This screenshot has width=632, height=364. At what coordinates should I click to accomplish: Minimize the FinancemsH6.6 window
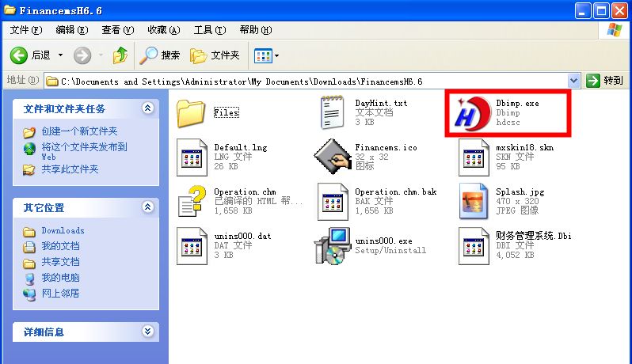pyautogui.click(x=582, y=11)
